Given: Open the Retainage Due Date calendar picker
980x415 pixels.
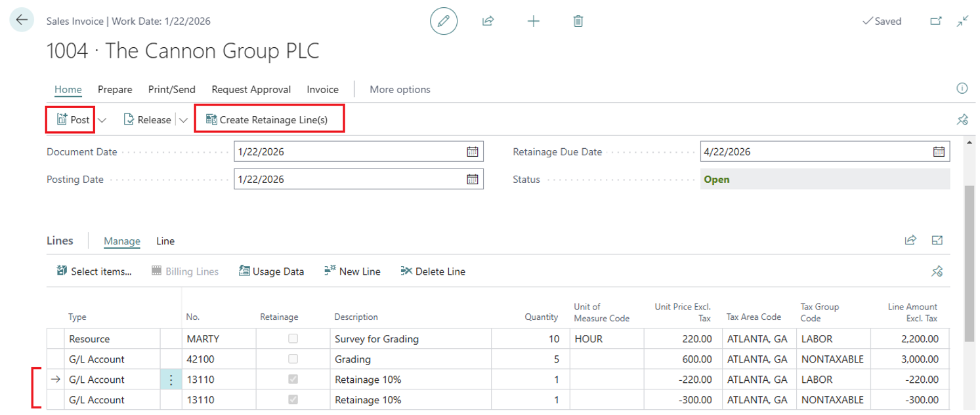Looking at the screenshot, I should (939, 151).
